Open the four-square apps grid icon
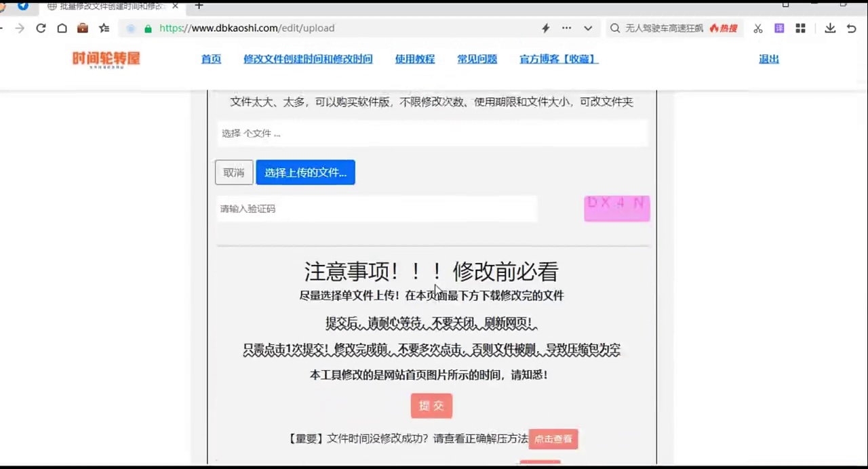Viewport: 868px width, 469px height. [800, 28]
